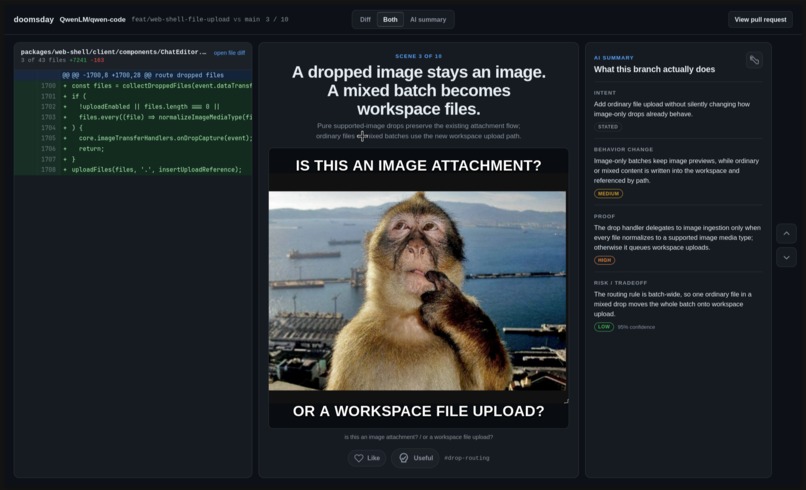Like this scene with the heart button
The width and height of the screenshot is (806, 490).
[x=367, y=458]
